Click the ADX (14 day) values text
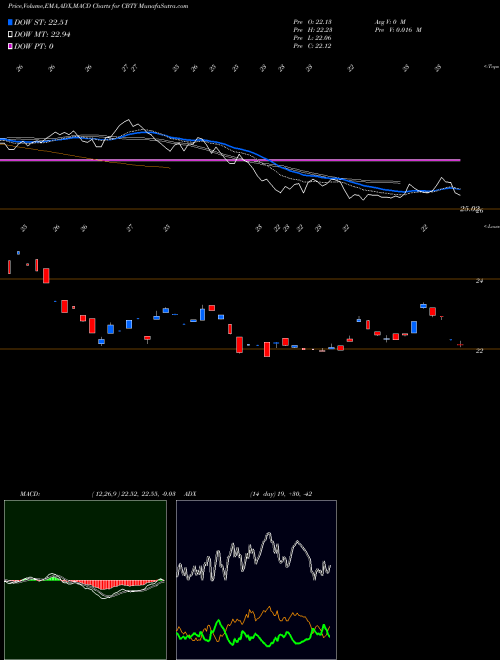 click(x=281, y=494)
